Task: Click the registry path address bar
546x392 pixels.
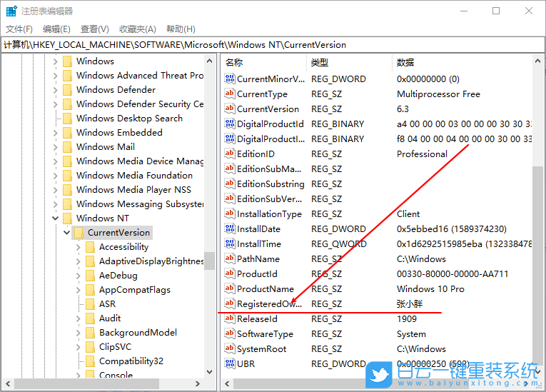Action: click(x=271, y=44)
